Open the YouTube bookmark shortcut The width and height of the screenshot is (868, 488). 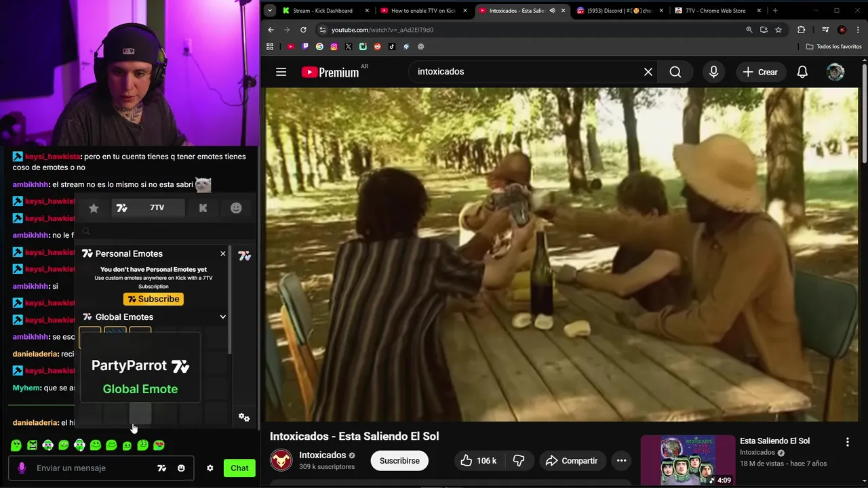pyautogui.click(x=290, y=47)
